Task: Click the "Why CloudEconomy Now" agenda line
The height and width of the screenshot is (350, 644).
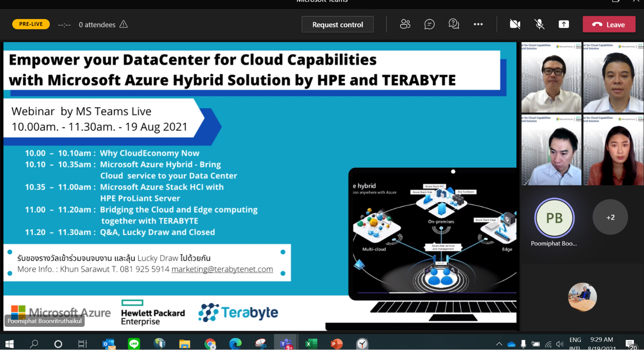Action: click(150, 153)
